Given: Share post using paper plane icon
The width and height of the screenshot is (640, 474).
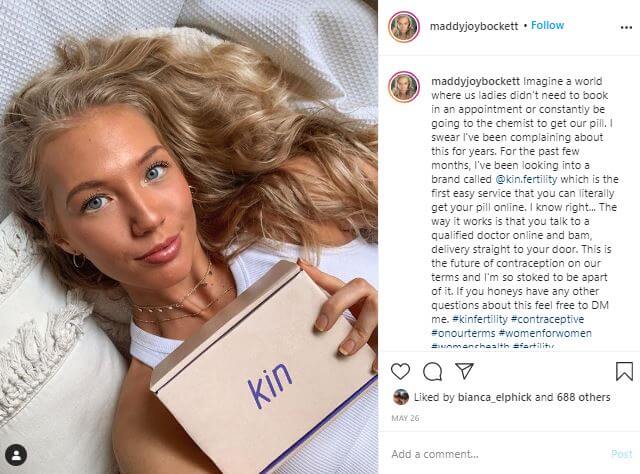Looking at the screenshot, I should [464, 371].
